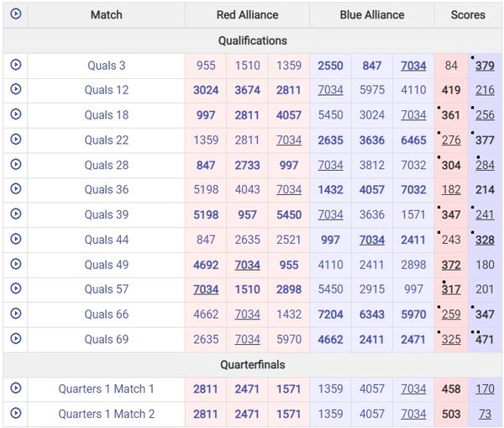
Task: Open the Quals 44 match link
Action: pos(107,240)
